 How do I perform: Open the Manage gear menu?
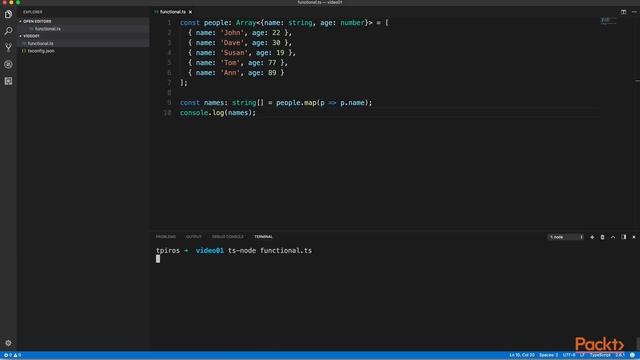pyautogui.click(x=8, y=343)
